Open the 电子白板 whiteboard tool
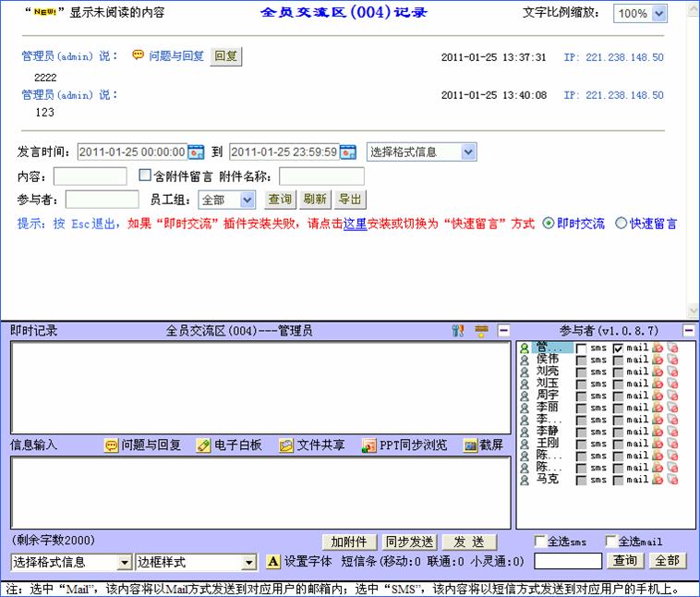Screen dimensions: 700x597 [x=204, y=445]
